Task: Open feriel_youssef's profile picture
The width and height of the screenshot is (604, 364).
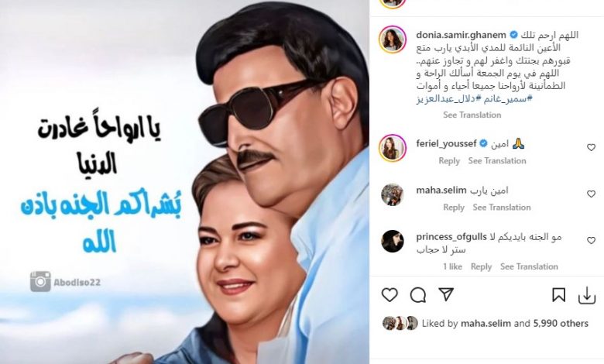Action: pyautogui.click(x=393, y=148)
